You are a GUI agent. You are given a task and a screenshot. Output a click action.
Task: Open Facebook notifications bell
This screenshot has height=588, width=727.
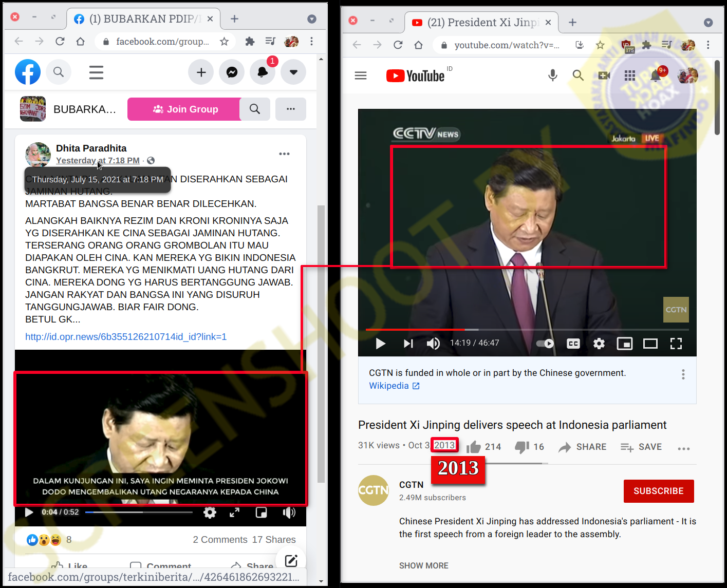pos(263,72)
